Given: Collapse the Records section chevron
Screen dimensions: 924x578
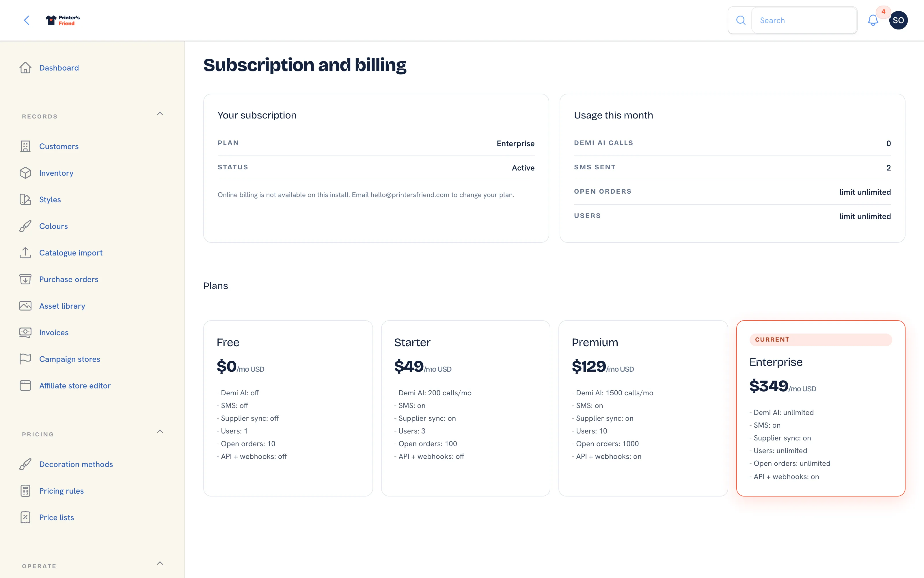Looking at the screenshot, I should (160, 114).
